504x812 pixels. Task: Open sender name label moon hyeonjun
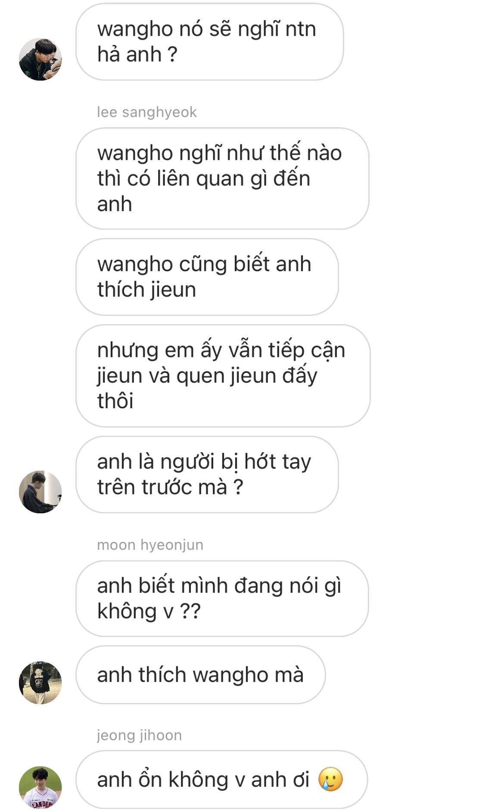[x=150, y=545]
